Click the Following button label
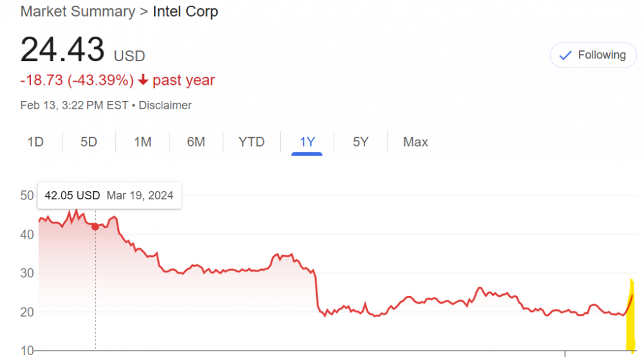The height and width of the screenshot is (357, 644). (601, 55)
